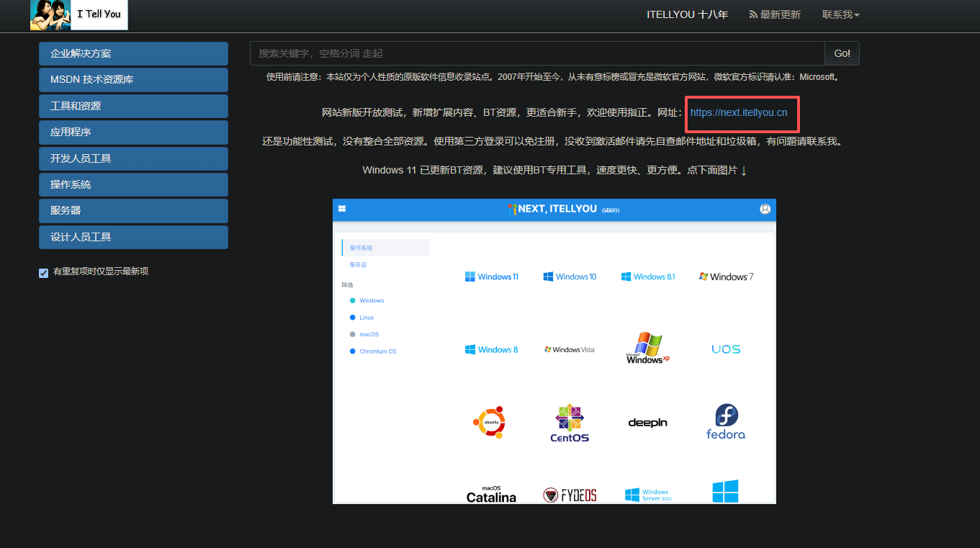Click the Fedora logo
The height and width of the screenshot is (548, 980).
[725, 421]
